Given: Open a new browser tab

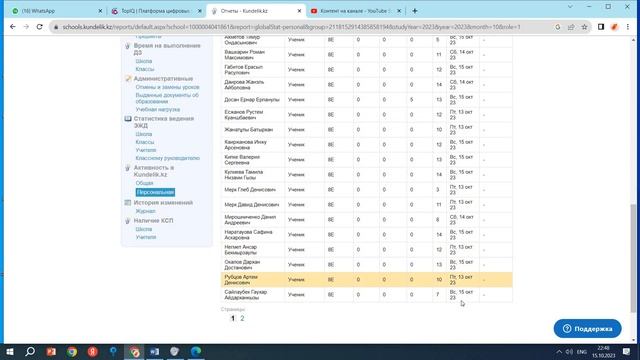Looking at the screenshot, I should click(x=415, y=11).
